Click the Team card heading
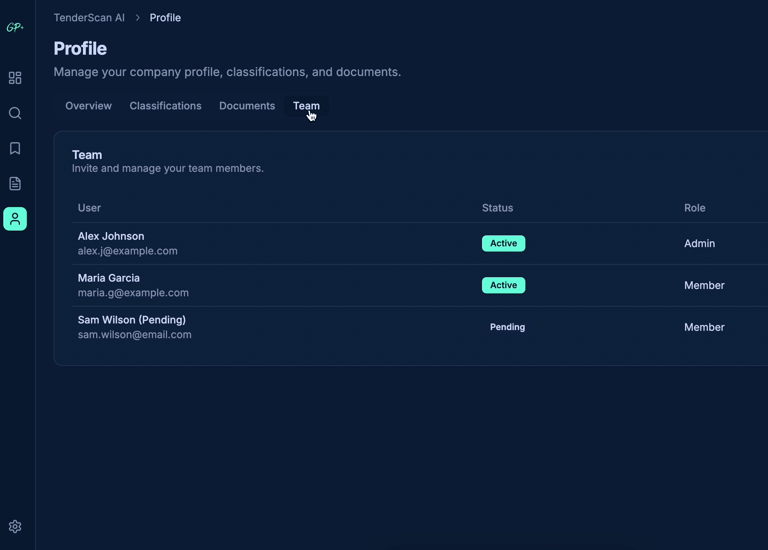 point(87,155)
